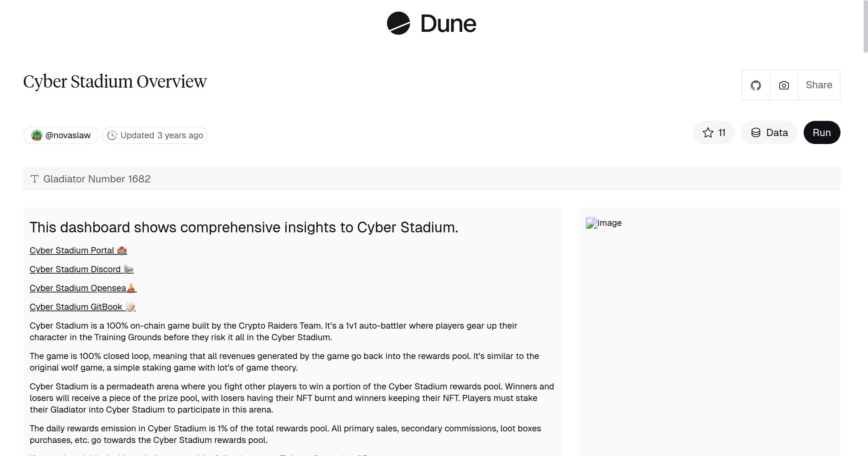This screenshot has height=456, width=868.
Task: Open the Data panel
Action: pyautogui.click(x=769, y=132)
